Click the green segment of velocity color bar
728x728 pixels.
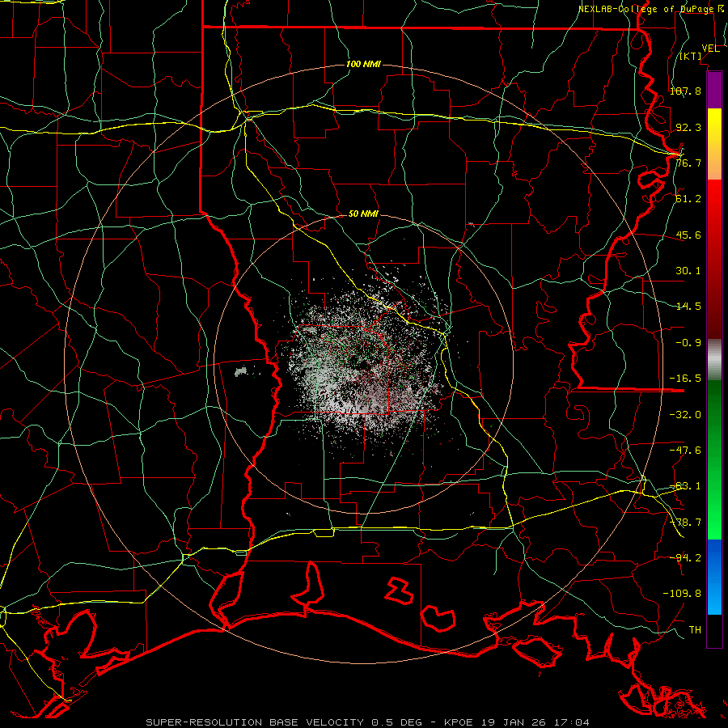coord(714,459)
